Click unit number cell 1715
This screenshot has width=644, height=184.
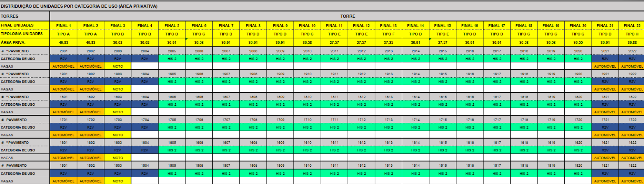[x=443, y=120]
